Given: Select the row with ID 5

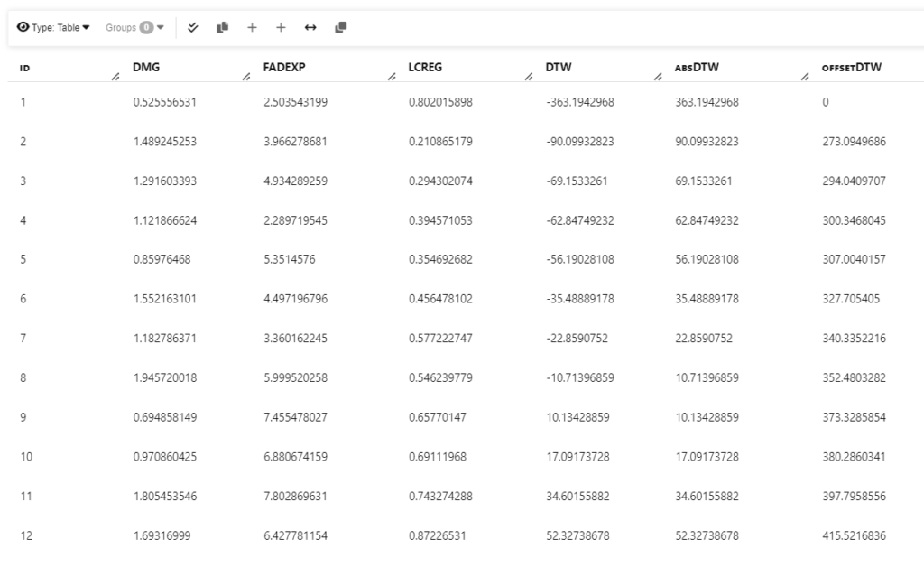Looking at the screenshot, I should pyautogui.click(x=23, y=259).
